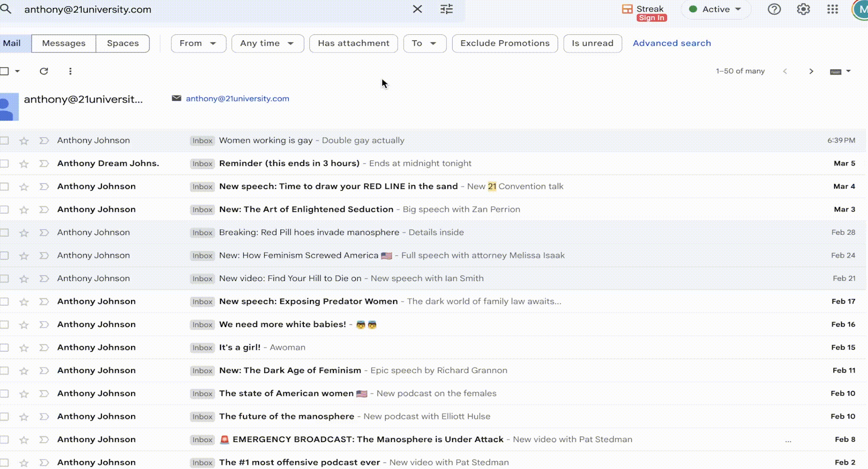Image resolution: width=868 pixels, height=469 pixels.
Task: Open the Any time dropdown
Action: pos(267,43)
